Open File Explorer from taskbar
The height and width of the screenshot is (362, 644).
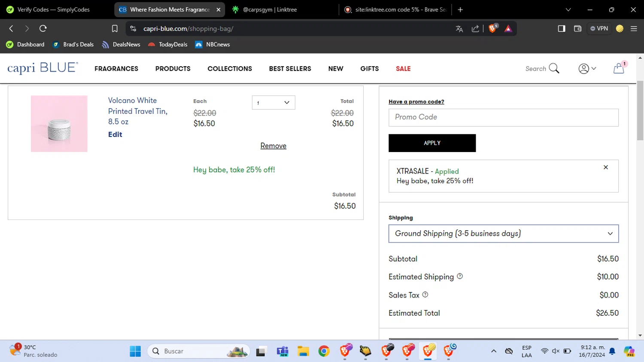[303, 351]
